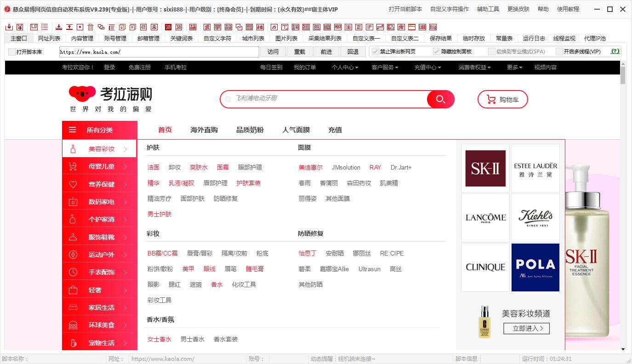Open the 更换皮肤 menu
Viewport: 632px width, 364px height.
pyautogui.click(x=518, y=9)
